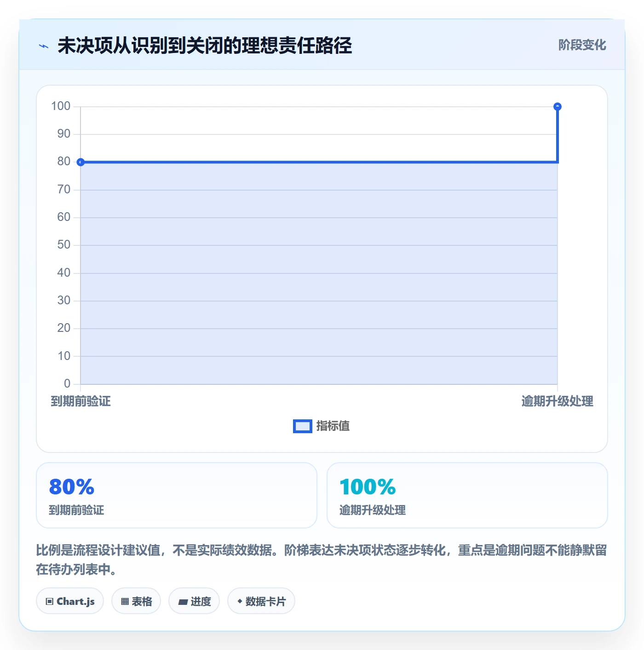The width and height of the screenshot is (644, 650).
Task: Click the description paragraph starting 比例是流程设计建议值
Action: pos(322,560)
